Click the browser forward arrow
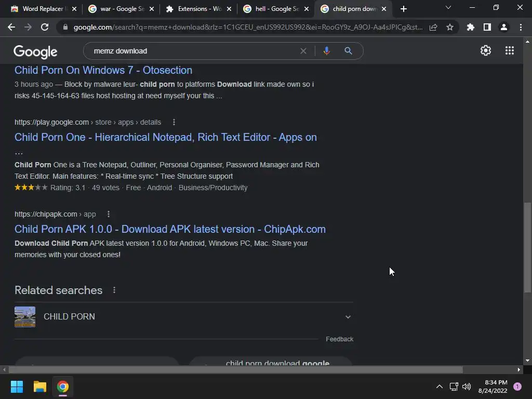The height and width of the screenshot is (399, 532). pos(28,27)
